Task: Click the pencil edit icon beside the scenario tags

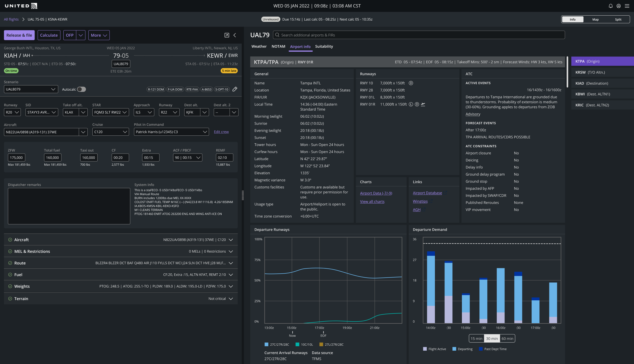Action: [235, 89]
